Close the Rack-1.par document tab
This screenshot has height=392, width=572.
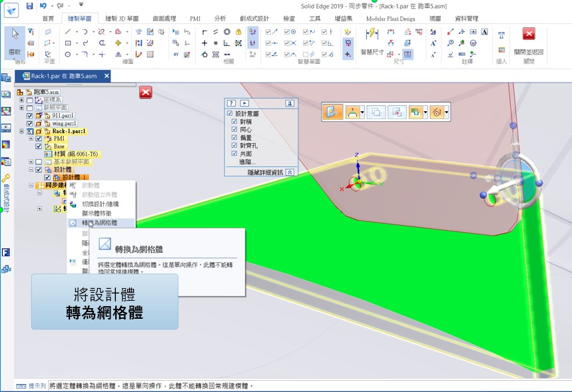107,76
